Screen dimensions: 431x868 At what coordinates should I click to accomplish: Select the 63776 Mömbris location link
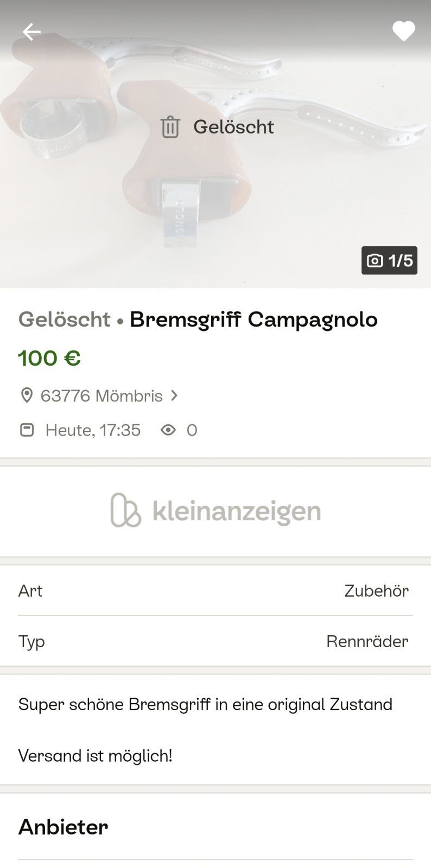(102, 395)
